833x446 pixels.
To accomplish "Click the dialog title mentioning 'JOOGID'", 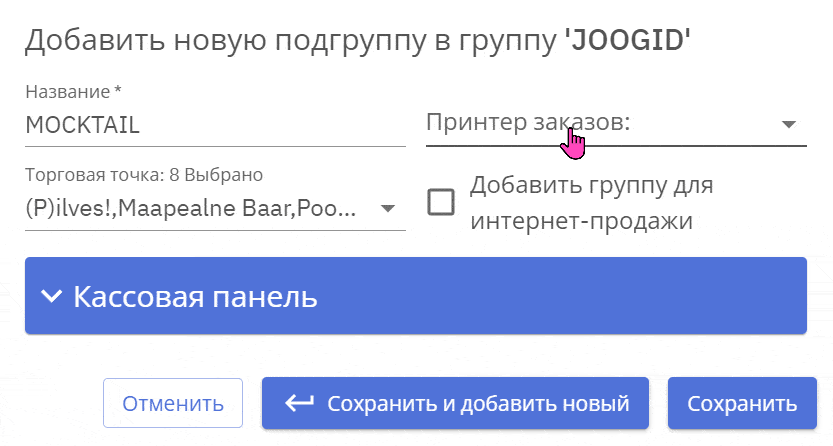I will tap(358, 41).
